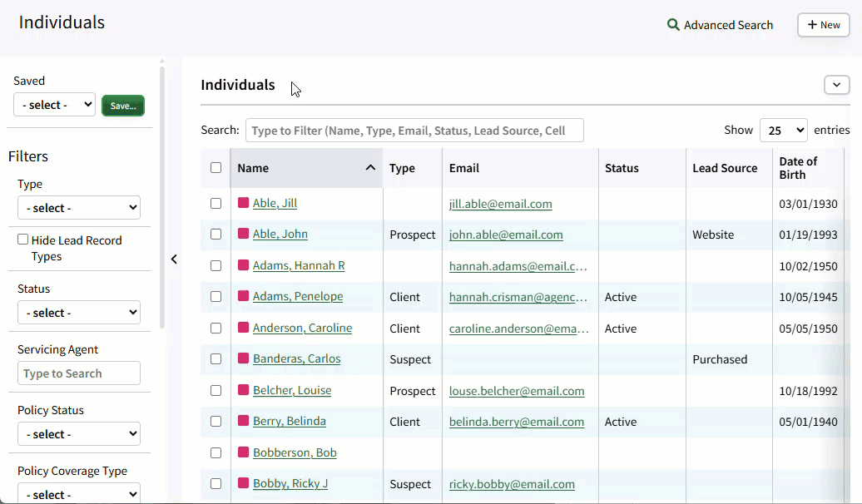Click the pink icon beside Berry, Belinda
The height and width of the screenshot is (504, 862).
coord(243,421)
